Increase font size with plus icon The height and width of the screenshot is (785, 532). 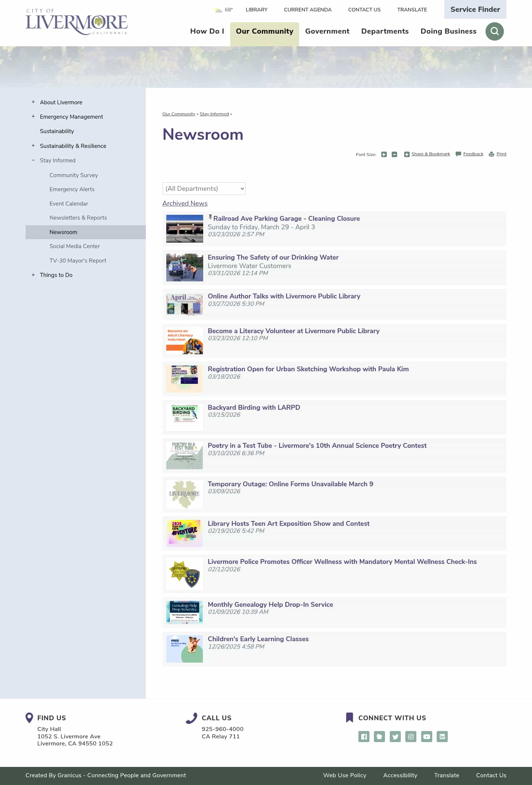coord(384,155)
